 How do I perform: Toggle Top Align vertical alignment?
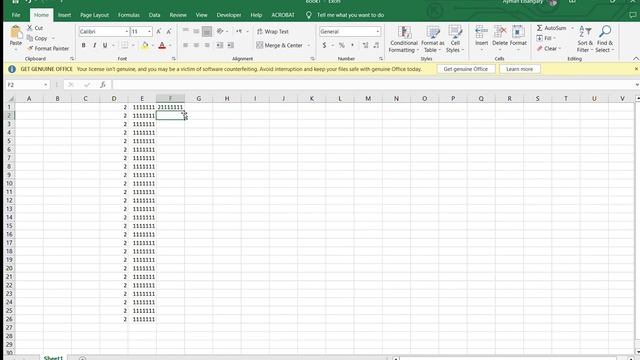click(x=186, y=31)
